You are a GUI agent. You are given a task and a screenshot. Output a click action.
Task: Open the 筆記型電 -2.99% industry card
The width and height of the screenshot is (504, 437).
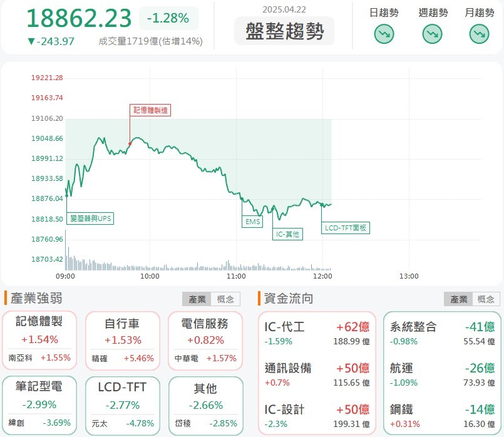pos(39,405)
